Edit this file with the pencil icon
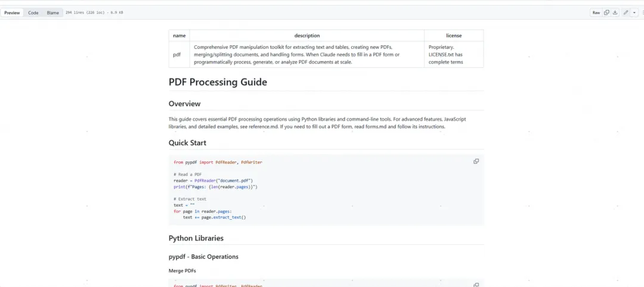Image resolution: width=644 pixels, height=287 pixels. click(x=626, y=13)
